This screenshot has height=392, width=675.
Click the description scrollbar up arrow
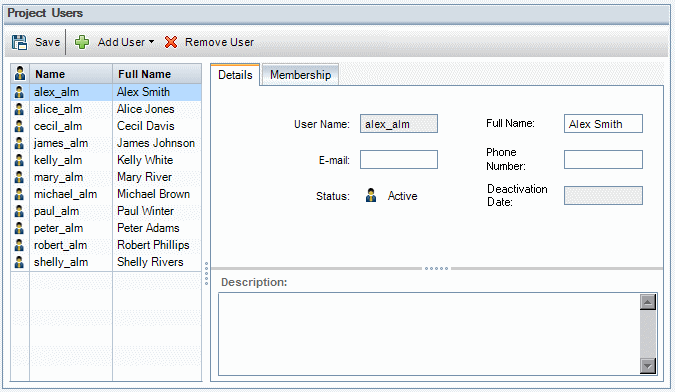pyautogui.click(x=648, y=302)
